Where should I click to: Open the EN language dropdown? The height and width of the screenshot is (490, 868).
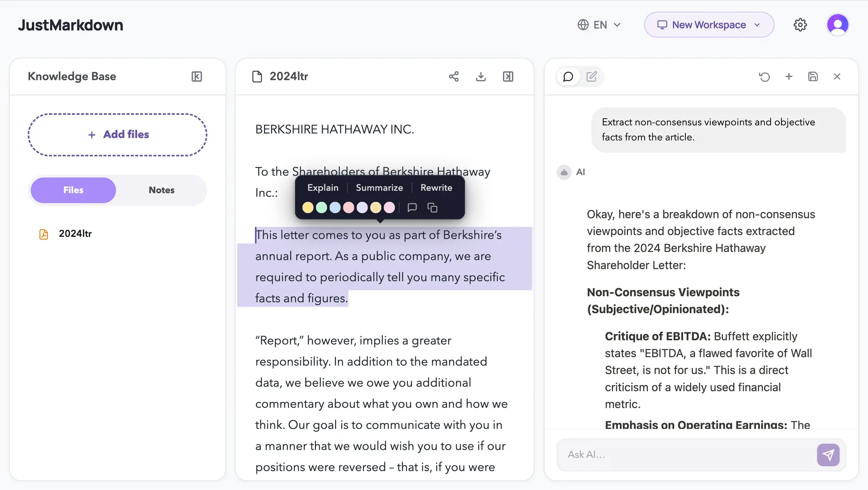(x=599, y=25)
